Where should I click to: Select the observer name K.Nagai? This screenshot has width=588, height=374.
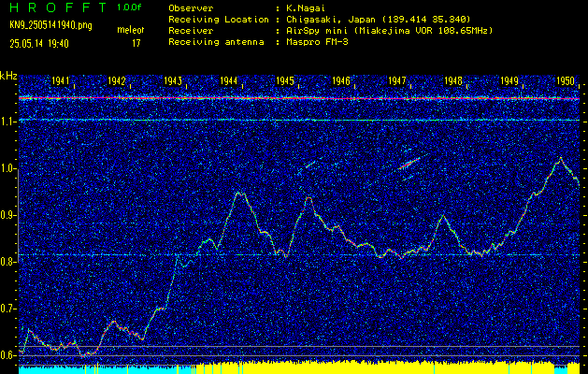click(x=306, y=8)
